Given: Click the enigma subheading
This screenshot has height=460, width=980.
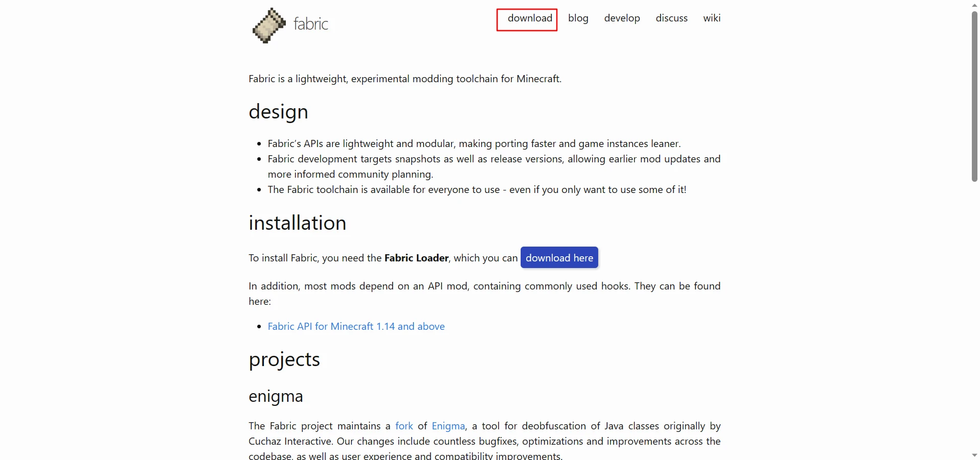Looking at the screenshot, I should pyautogui.click(x=276, y=397).
